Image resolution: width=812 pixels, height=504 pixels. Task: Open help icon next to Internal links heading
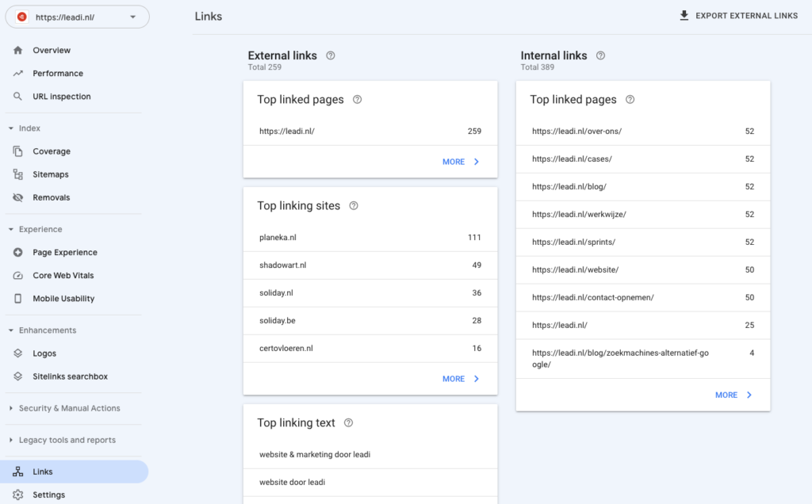(x=601, y=55)
